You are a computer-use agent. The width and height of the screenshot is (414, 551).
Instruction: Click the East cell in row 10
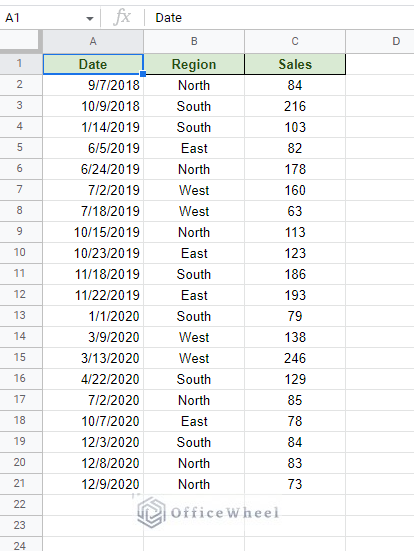coord(194,253)
